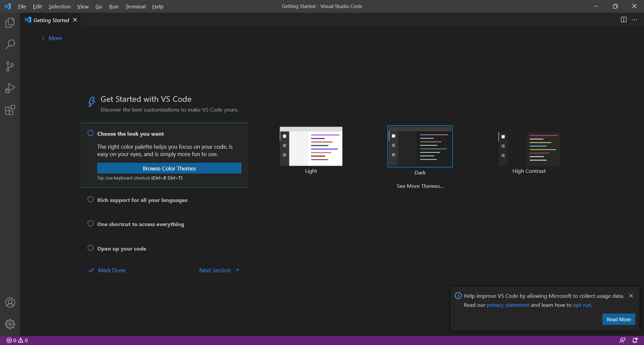Minimize the VS Code window
Viewport: 644px width, 345px height.
click(x=596, y=6)
